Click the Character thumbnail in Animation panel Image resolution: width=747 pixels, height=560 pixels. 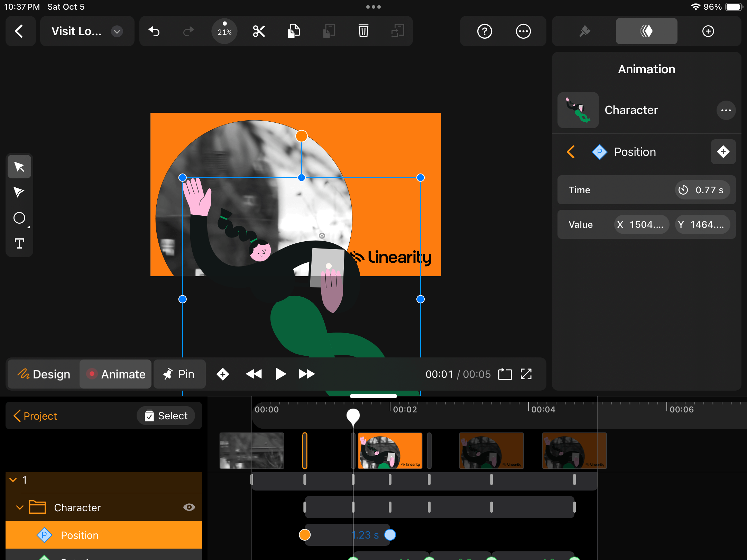[x=578, y=110]
